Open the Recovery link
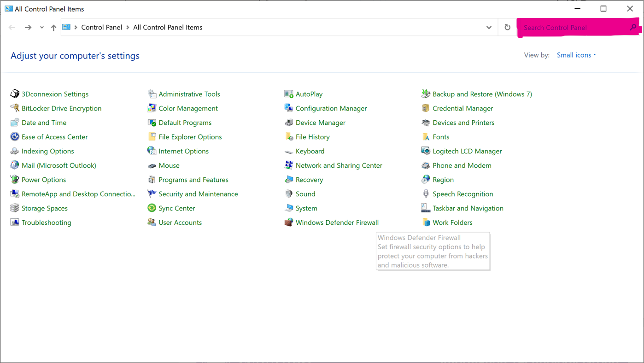The image size is (644, 363). pyautogui.click(x=309, y=180)
